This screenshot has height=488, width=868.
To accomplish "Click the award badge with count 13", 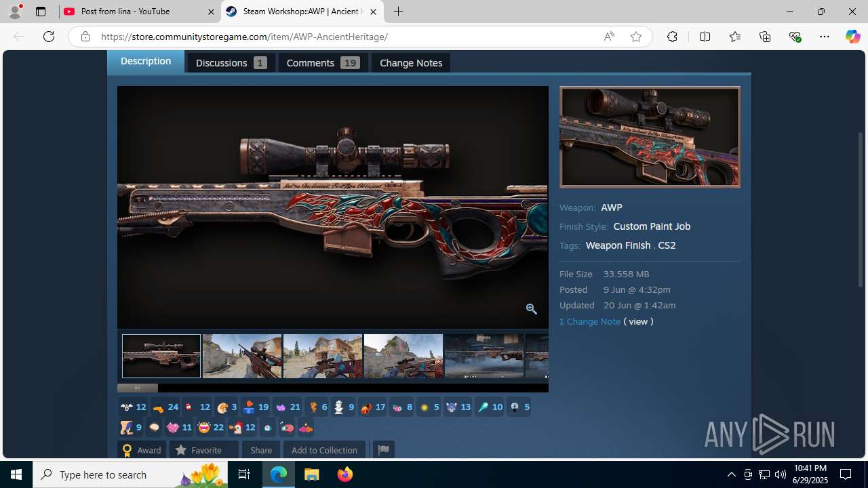I will 458,407.
